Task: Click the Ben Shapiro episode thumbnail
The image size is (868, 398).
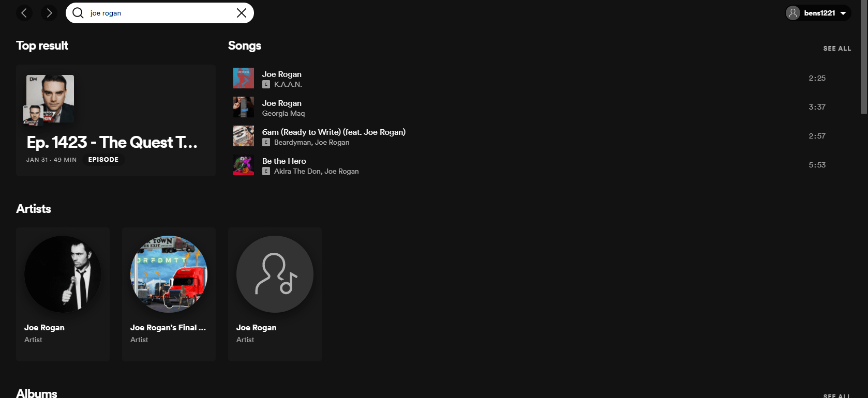Action: [x=50, y=99]
